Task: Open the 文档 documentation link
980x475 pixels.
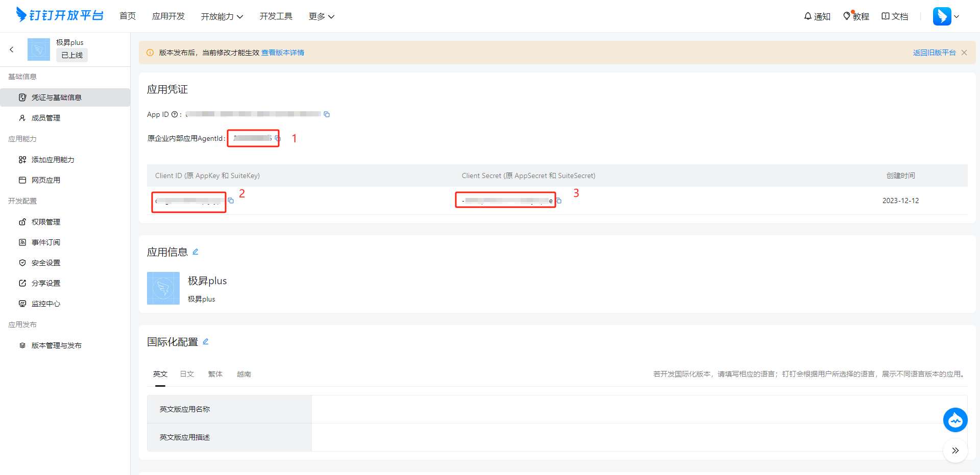Action: tap(895, 16)
